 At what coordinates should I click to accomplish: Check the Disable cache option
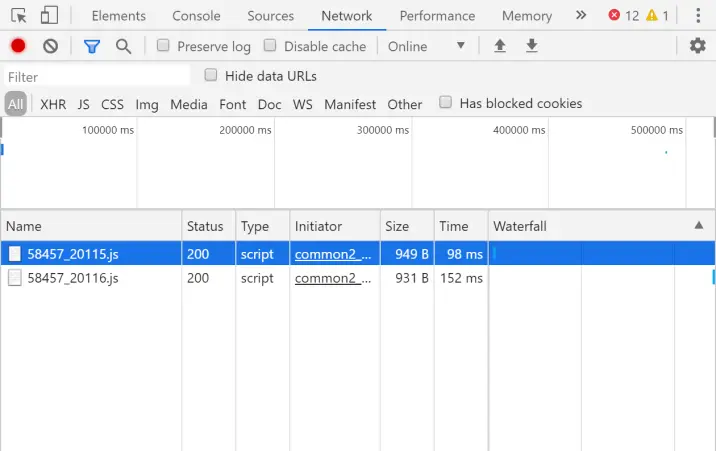pyautogui.click(x=271, y=46)
